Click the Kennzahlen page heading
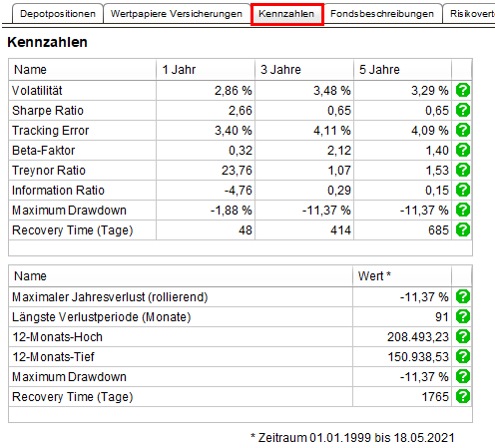Image resolution: width=495 pixels, height=448 pixels. pyautogui.click(x=47, y=42)
